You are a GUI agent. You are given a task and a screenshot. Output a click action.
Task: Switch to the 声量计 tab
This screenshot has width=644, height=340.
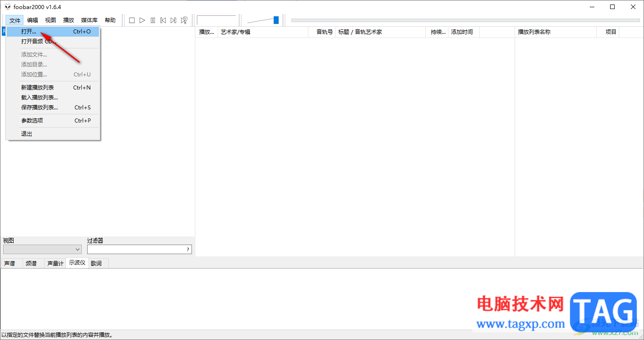click(x=55, y=263)
